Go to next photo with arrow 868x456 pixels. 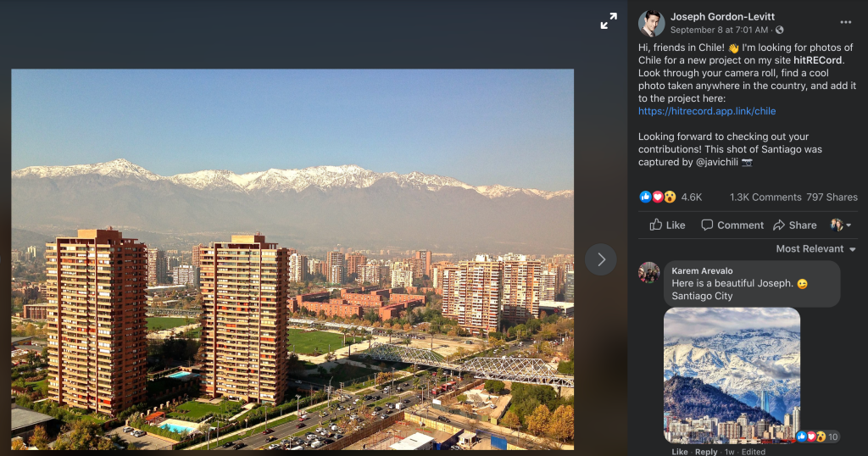[x=601, y=259]
